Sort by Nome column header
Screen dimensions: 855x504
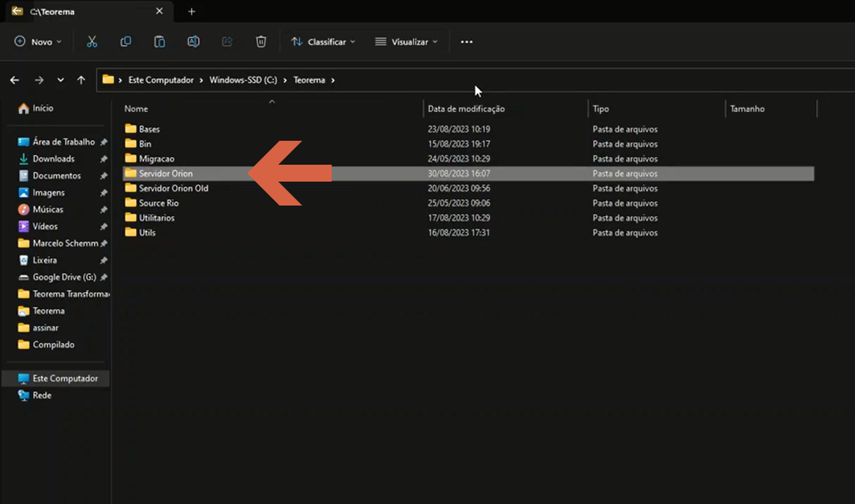coord(136,109)
